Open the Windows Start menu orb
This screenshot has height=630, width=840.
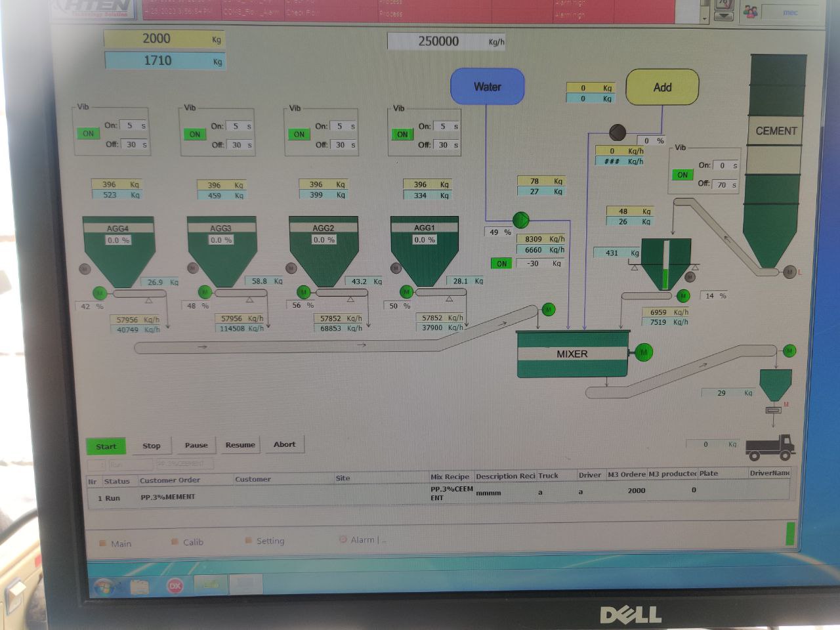(104, 586)
